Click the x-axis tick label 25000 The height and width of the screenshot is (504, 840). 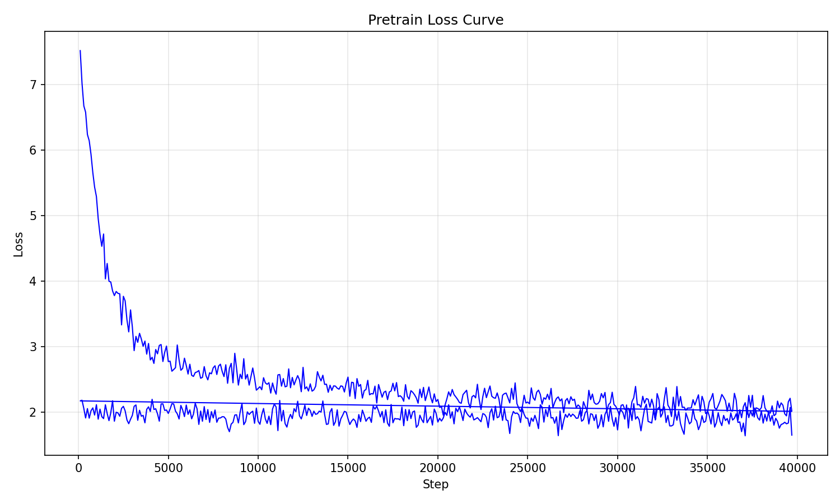coord(527,467)
